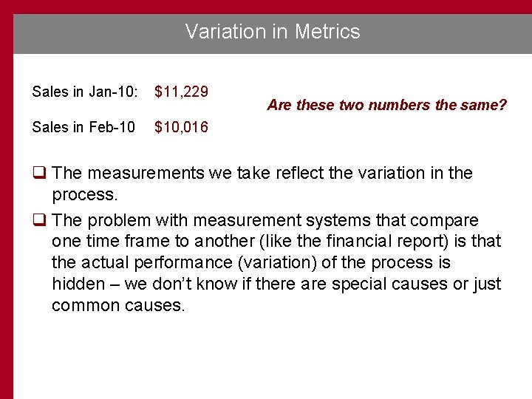The width and height of the screenshot is (532, 399).
Task: Click the gray title header bar
Action: [x=273, y=34]
